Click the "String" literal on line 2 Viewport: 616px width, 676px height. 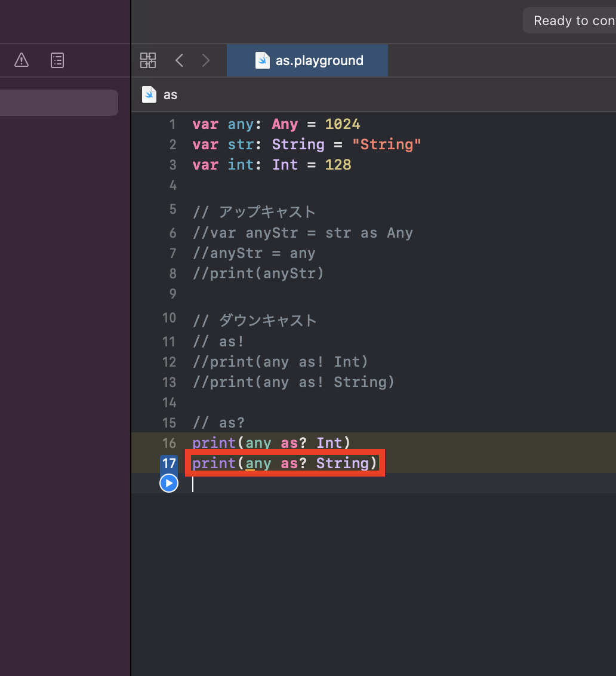pyautogui.click(x=386, y=145)
